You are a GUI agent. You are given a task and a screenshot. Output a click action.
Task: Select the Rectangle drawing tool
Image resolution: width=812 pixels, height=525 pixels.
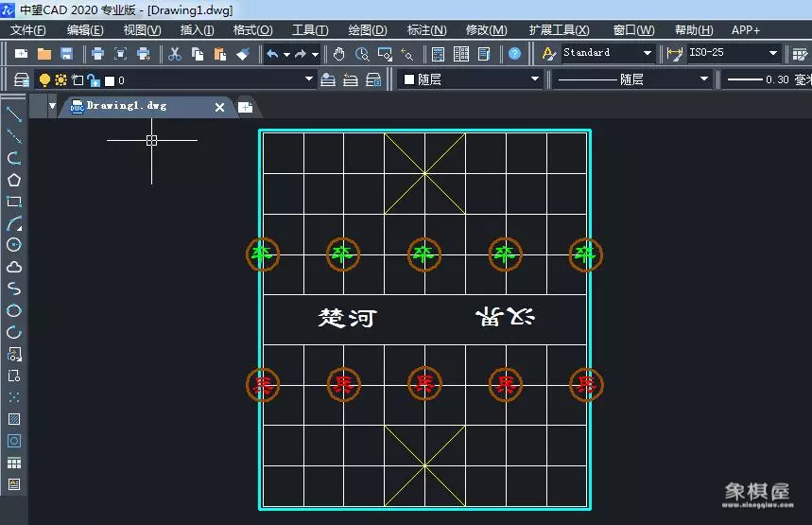click(14, 201)
